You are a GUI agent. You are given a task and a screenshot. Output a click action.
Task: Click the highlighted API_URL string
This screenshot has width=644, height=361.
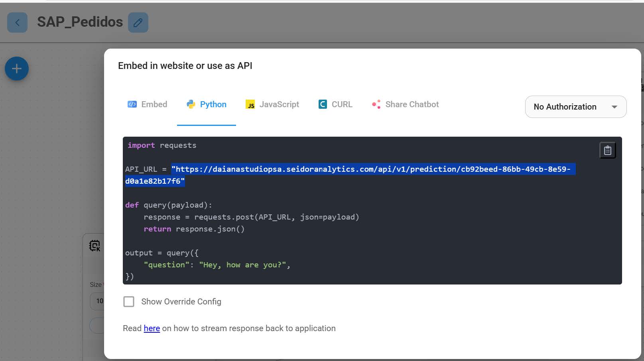coord(372,169)
